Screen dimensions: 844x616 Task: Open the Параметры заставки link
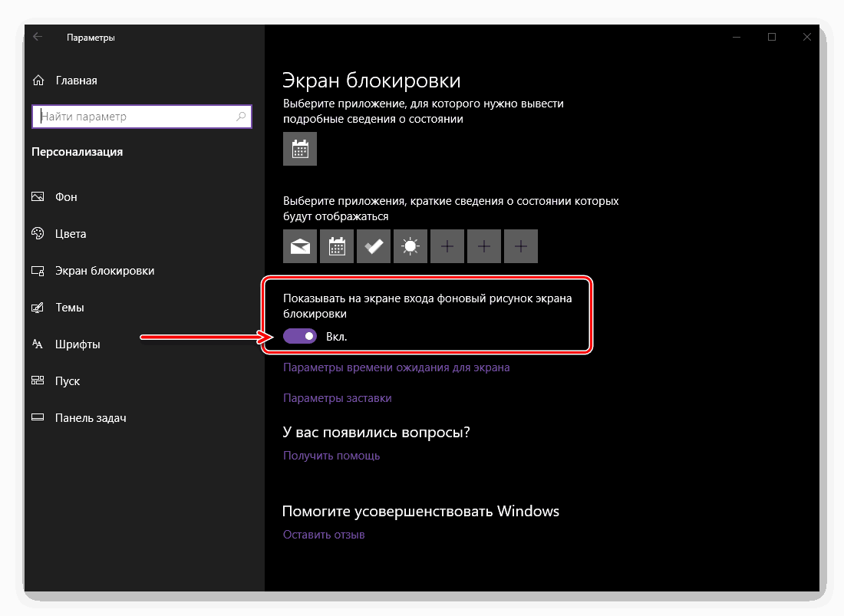pos(338,398)
